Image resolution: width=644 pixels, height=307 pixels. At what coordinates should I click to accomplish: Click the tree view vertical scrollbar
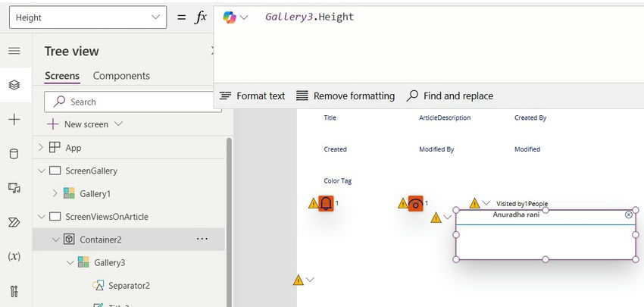click(229, 222)
